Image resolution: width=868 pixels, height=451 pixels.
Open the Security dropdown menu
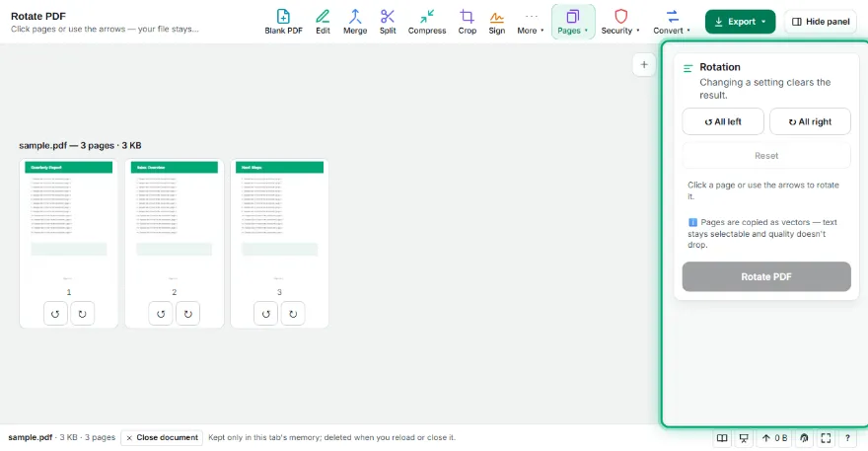pos(620,22)
